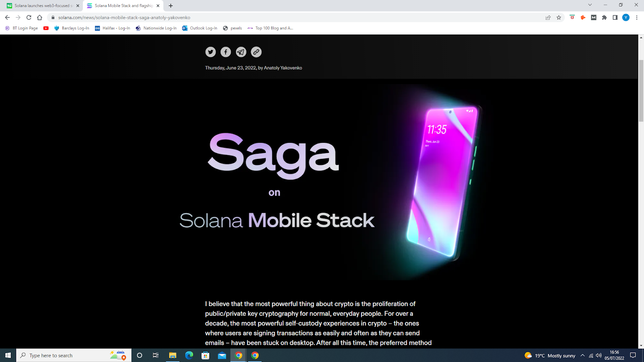The image size is (644, 362).
Task: Click the address bar URL field
Action: coord(298,17)
